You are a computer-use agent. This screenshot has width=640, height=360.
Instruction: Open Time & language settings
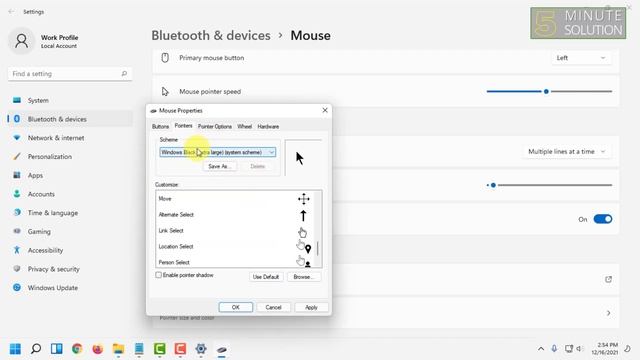tap(53, 213)
